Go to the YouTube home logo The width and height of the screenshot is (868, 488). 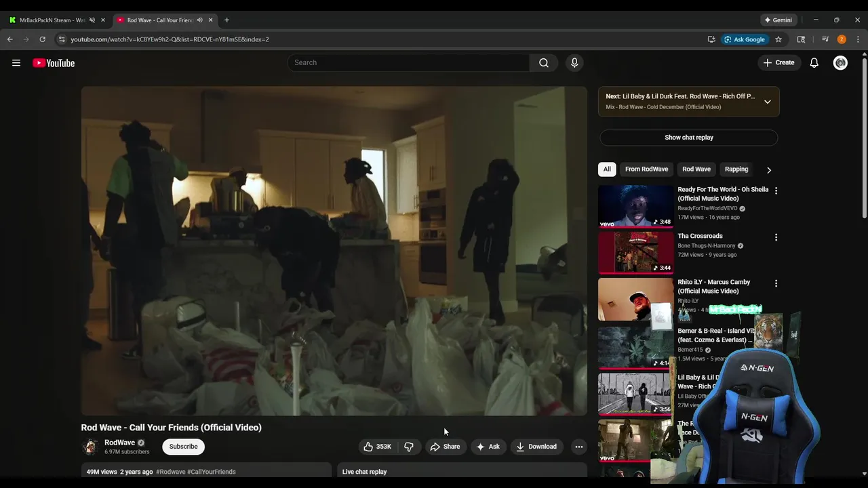pos(54,63)
